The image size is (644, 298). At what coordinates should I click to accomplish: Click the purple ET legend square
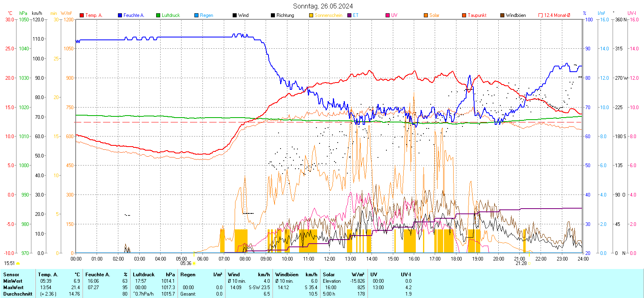[x=349, y=15]
